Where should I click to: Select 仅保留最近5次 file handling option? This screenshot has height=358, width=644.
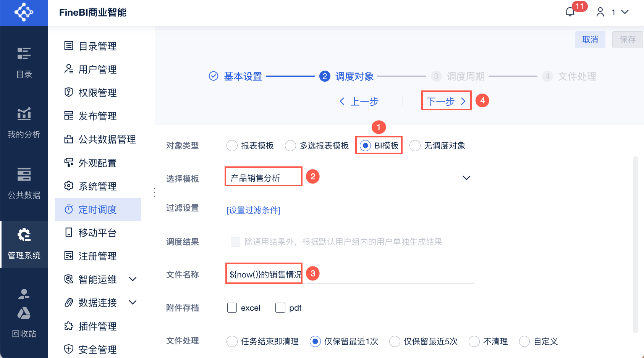(395, 341)
